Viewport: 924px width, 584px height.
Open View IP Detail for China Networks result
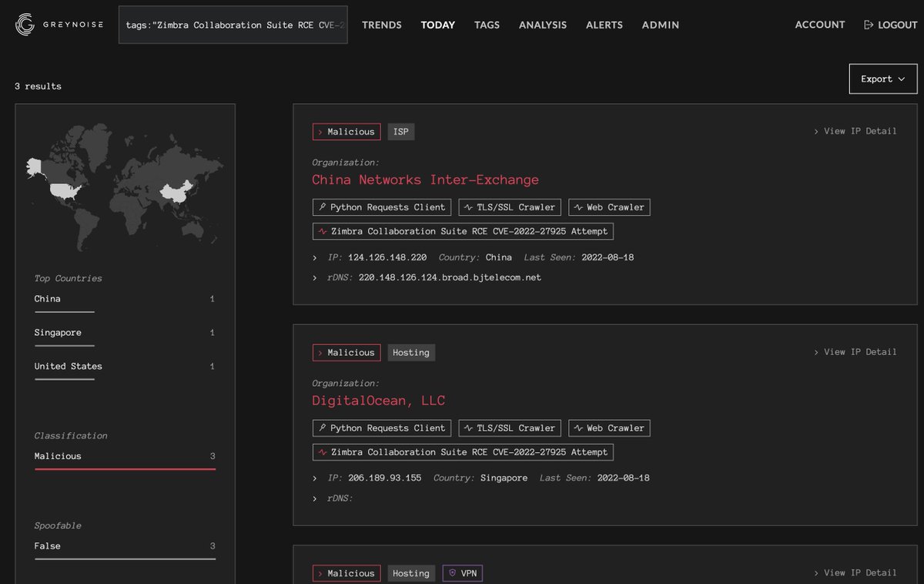pyautogui.click(x=855, y=131)
